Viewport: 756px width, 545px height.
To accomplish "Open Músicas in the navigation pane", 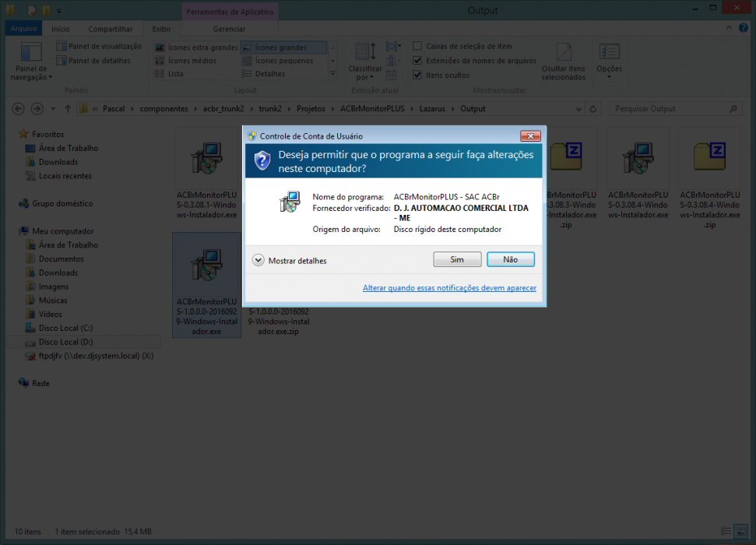I will (x=53, y=301).
